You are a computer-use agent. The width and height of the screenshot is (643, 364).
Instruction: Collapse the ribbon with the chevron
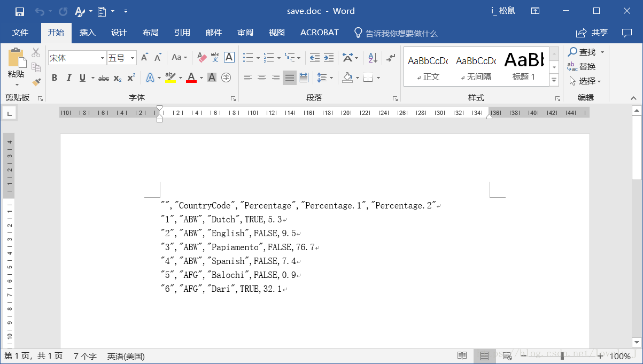click(x=634, y=98)
